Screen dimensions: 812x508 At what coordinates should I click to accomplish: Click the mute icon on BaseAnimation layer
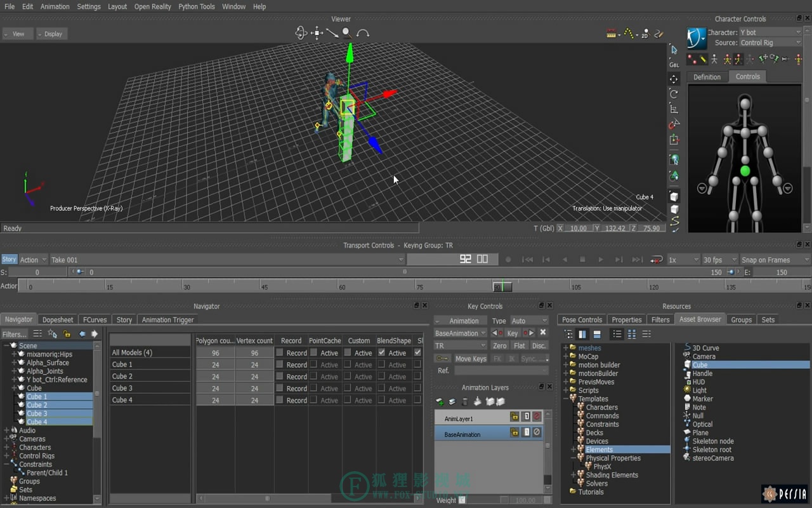(537, 432)
